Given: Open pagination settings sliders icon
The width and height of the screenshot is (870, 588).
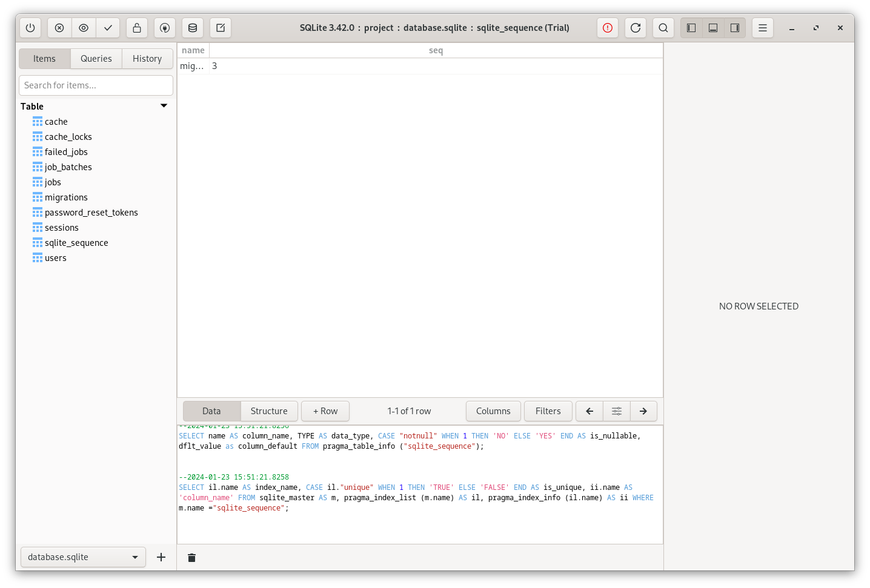Looking at the screenshot, I should 617,411.
